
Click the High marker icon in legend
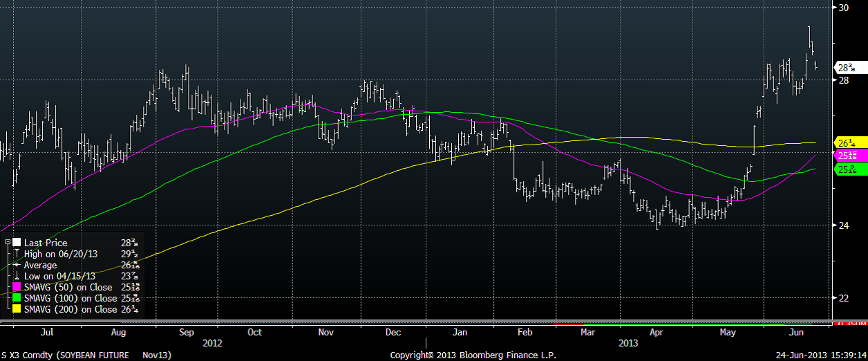(16, 254)
